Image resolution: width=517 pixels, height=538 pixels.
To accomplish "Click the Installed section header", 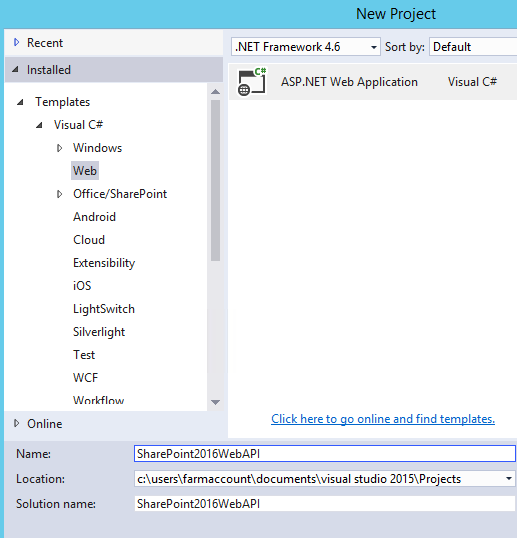I will tap(114, 70).
